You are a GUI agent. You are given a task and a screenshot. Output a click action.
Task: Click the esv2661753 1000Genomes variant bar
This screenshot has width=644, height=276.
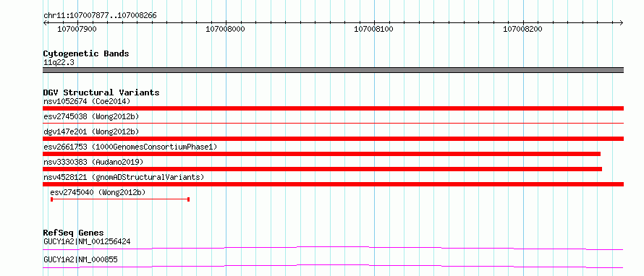(x=321, y=154)
